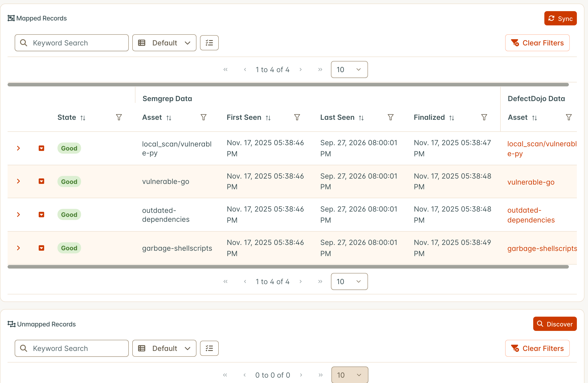Click the top horizontal scrollbar of the table
Viewport: 588px width, 383px height.
(288, 85)
